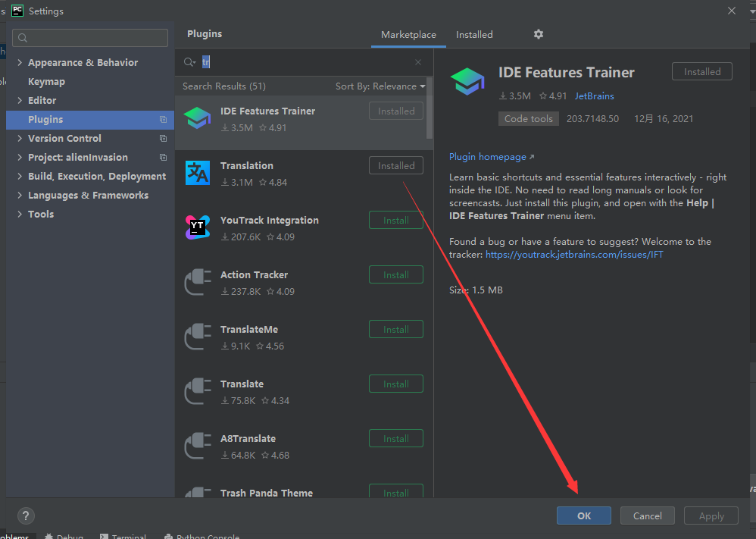This screenshot has height=539, width=756.
Task: Open help with the question mark icon
Action: pos(26,515)
